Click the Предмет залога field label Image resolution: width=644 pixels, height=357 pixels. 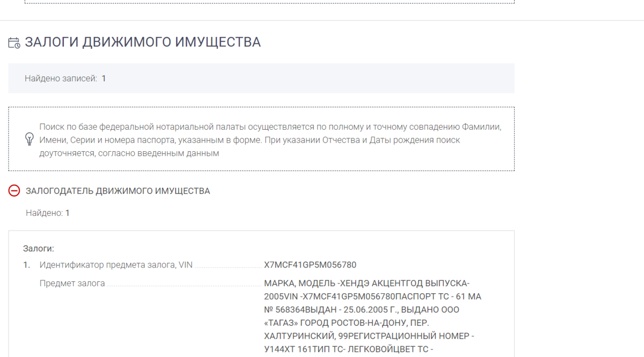(x=72, y=283)
